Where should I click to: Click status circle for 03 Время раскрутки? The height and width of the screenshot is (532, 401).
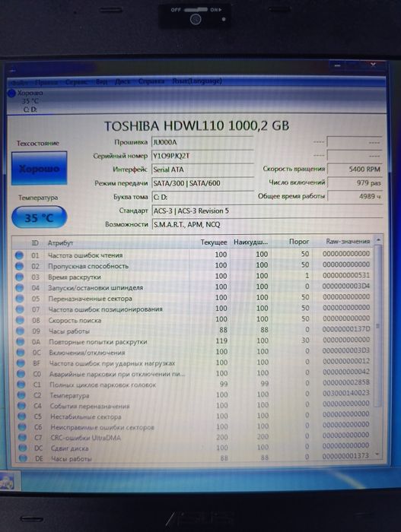(20, 277)
